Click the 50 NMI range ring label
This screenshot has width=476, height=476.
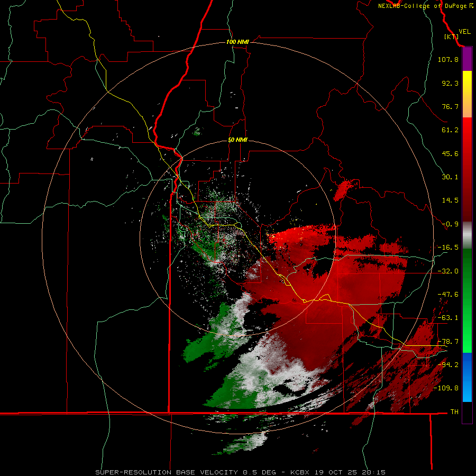pos(237,140)
